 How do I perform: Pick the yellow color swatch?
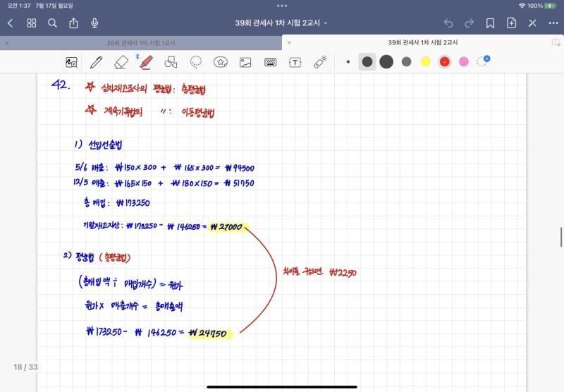point(426,62)
